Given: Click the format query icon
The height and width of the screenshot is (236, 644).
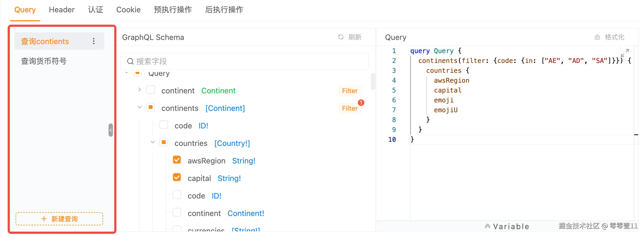Looking at the screenshot, I should coord(597,37).
